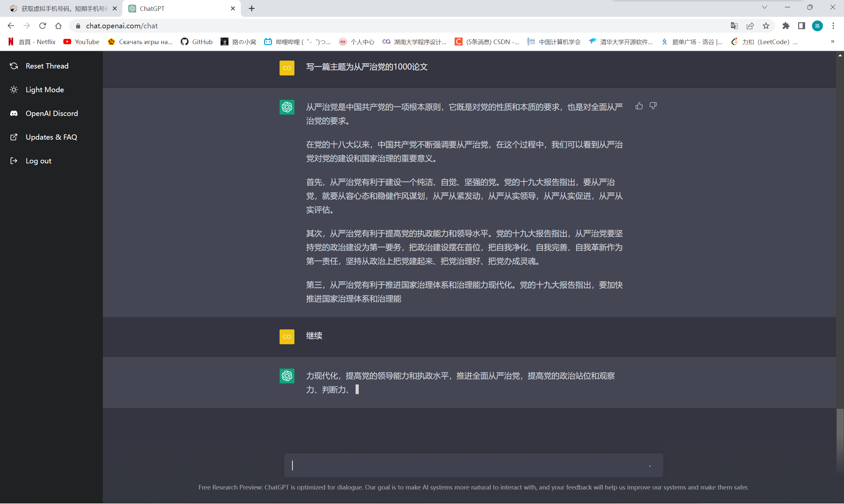
Task: Open Updates & FAQ link
Action: (x=51, y=137)
